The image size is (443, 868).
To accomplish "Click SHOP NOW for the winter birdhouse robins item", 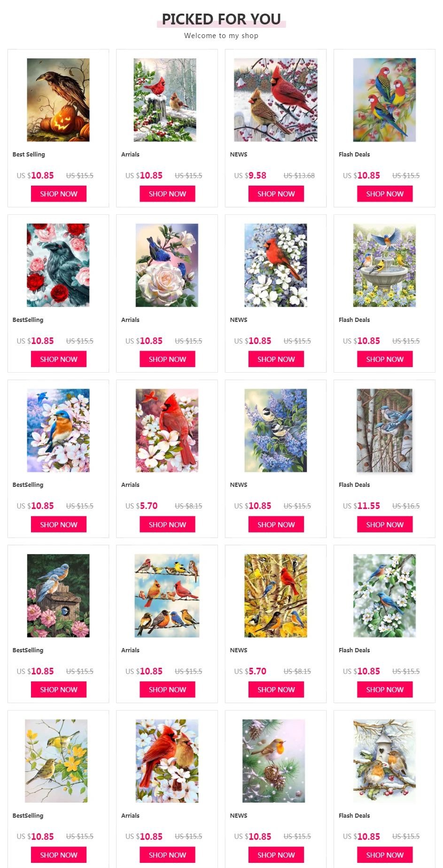I will pyautogui.click(x=385, y=855).
